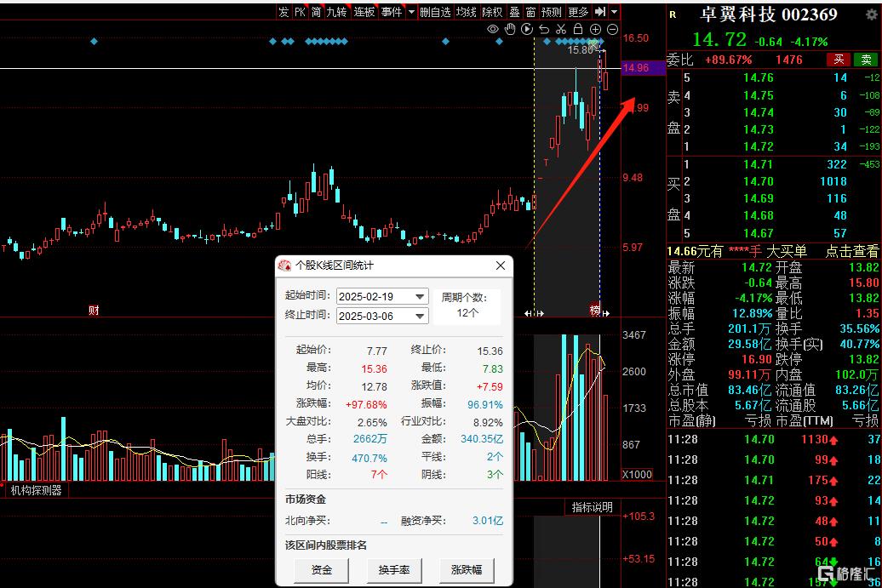Viewport: 882px width, 588px height.
Task: Click the green 卖 sell button
Action: tap(867, 60)
